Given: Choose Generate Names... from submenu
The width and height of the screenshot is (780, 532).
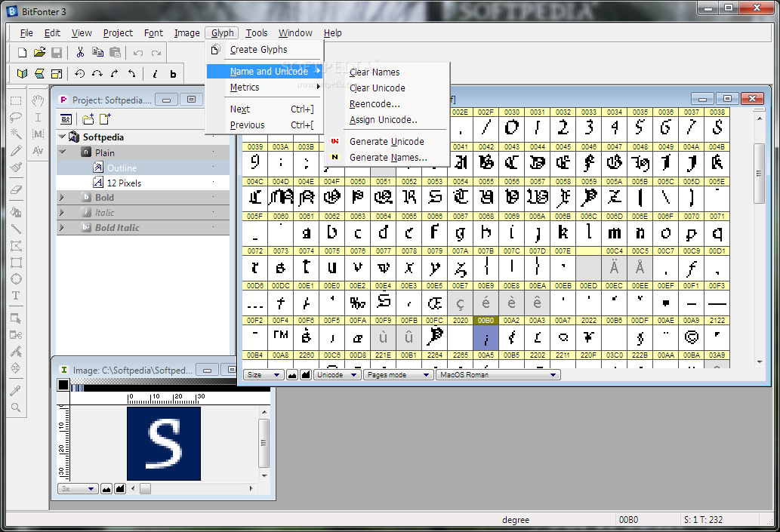Looking at the screenshot, I should pyautogui.click(x=388, y=158).
